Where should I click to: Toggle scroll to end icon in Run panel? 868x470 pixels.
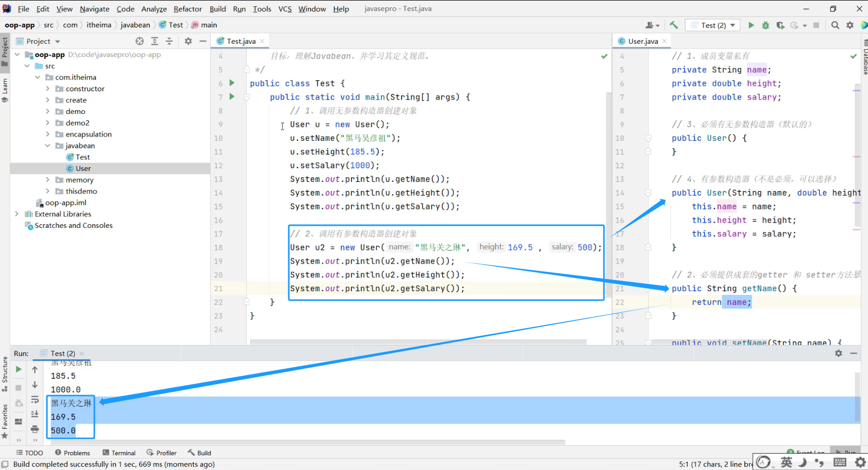(x=35, y=414)
